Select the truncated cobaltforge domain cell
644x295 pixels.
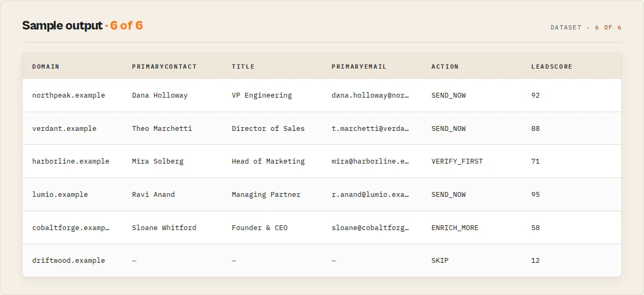71,228
